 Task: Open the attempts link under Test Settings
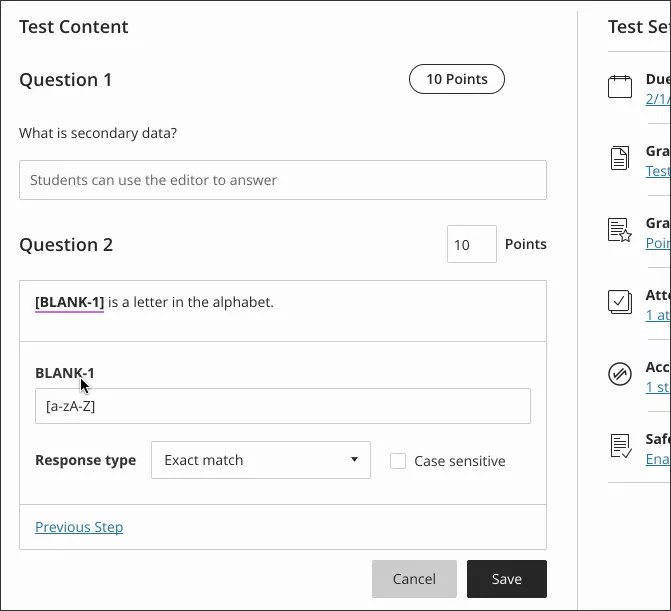657,315
